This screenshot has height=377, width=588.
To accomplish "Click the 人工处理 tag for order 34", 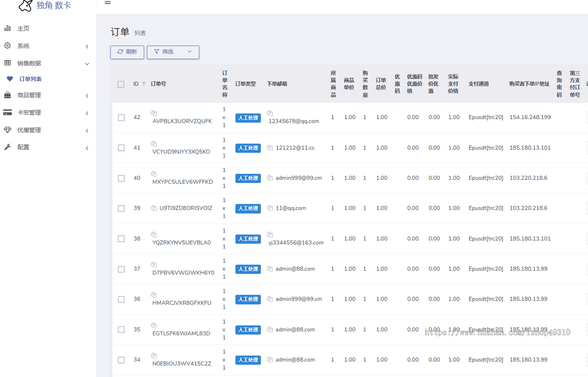I will [248, 360].
